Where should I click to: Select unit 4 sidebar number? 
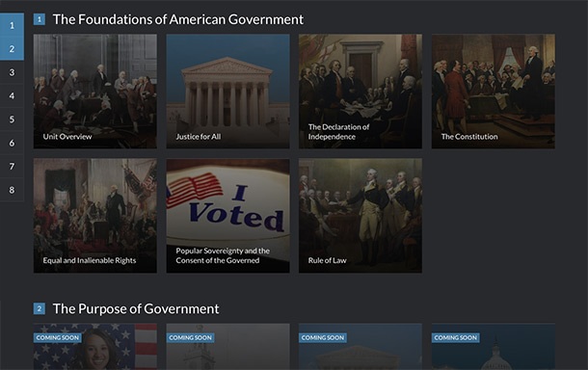pos(12,95)
